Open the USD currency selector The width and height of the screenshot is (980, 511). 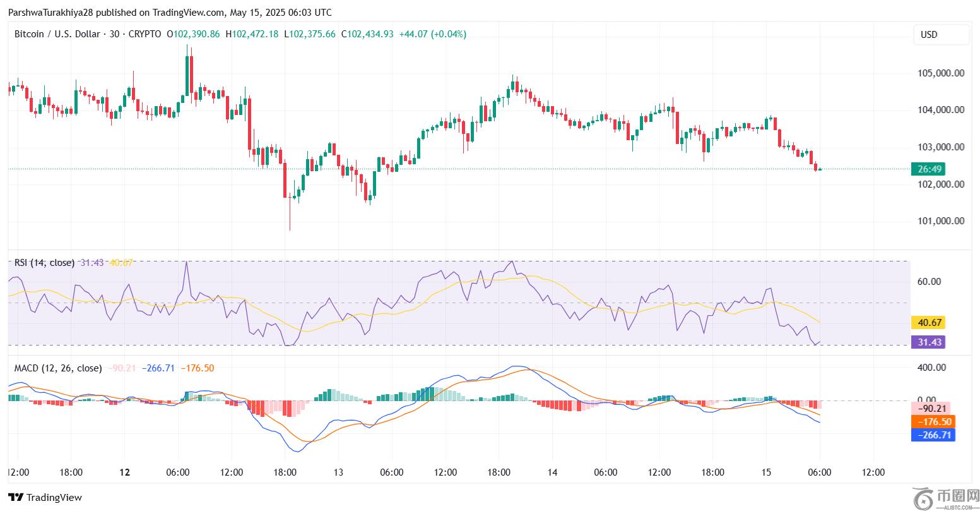(941, 35)
